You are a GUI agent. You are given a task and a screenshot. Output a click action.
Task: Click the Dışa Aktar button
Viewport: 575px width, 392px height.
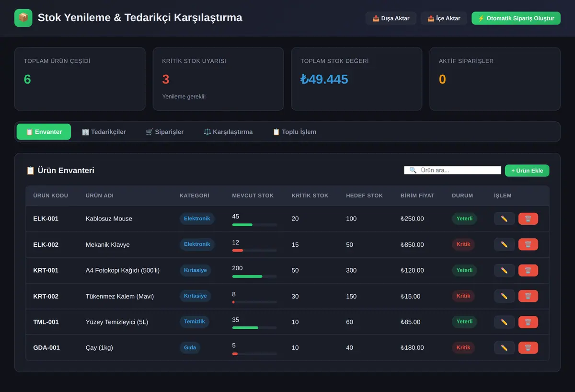[x=391, y=18]
